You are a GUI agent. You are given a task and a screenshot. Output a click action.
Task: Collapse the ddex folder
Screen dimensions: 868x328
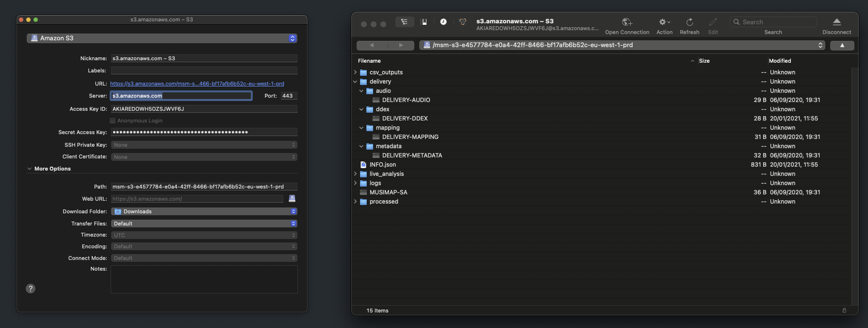tap(361, 109)
